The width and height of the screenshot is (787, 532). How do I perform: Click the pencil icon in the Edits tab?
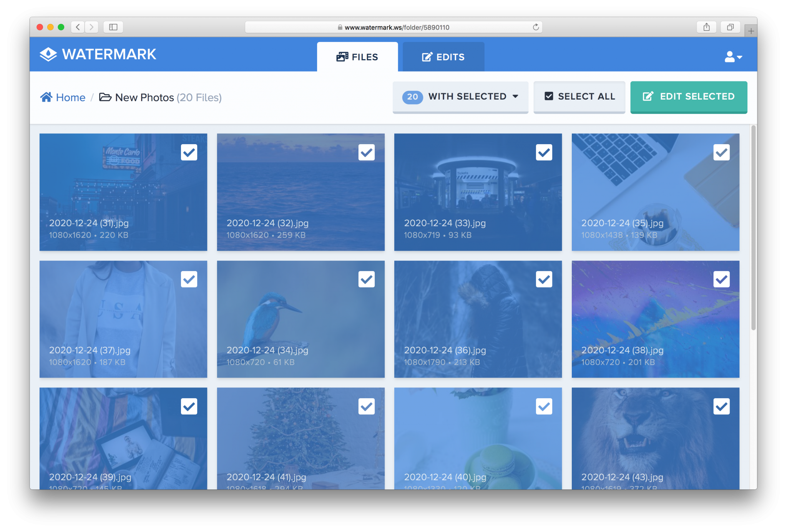click(x=427, y=57)
